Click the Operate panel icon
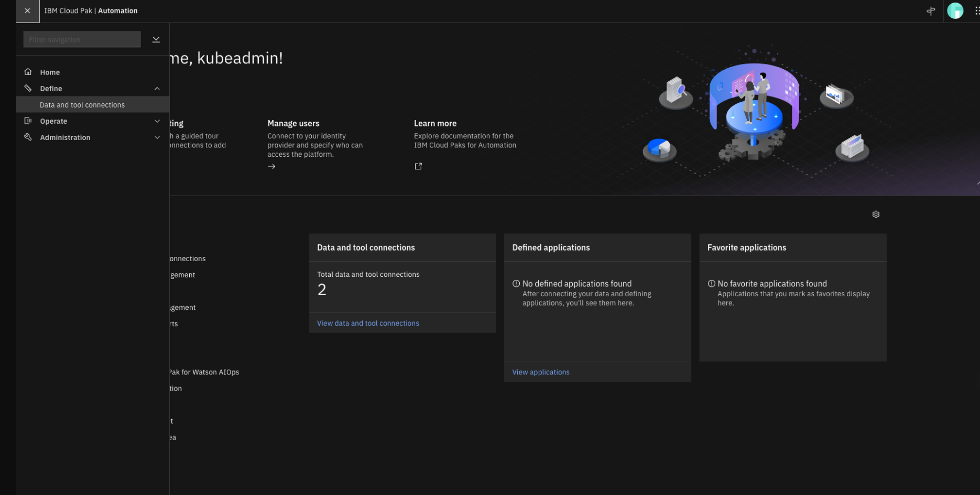Image resolution: width=980 pixels, height=495 pixels. [x=28, y=121]
